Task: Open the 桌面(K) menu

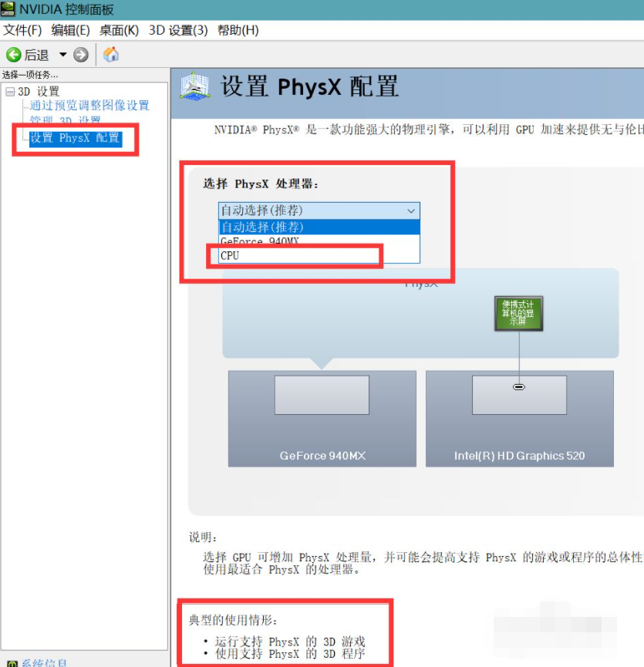Action: point(119,31)
